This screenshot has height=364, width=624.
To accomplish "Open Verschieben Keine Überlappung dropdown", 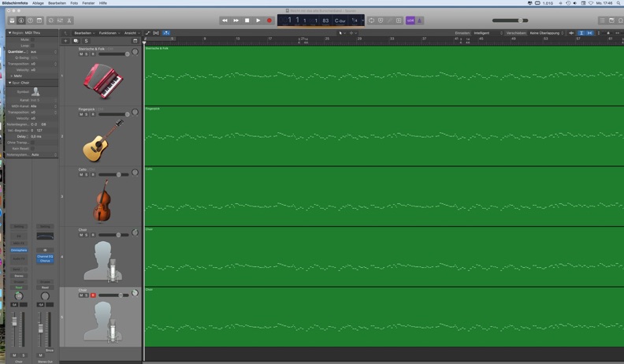I will [547, 33].
